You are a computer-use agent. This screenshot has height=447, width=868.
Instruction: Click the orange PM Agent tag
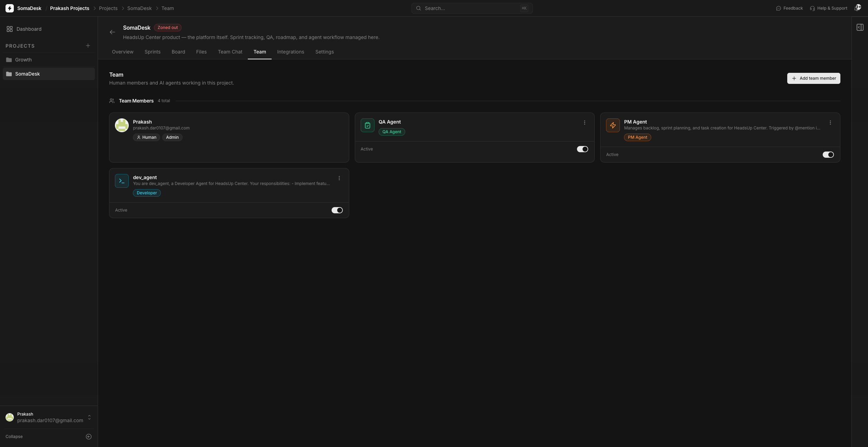[x=637, y=137]
